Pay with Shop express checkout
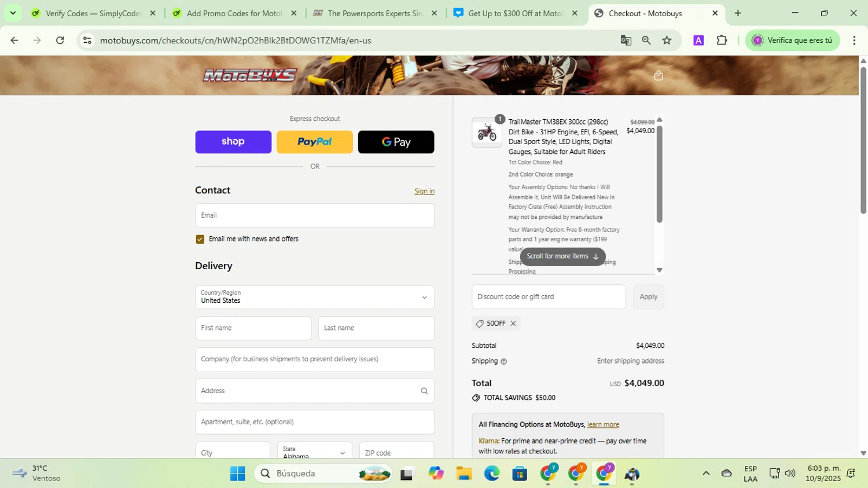 tap(233, 142)
